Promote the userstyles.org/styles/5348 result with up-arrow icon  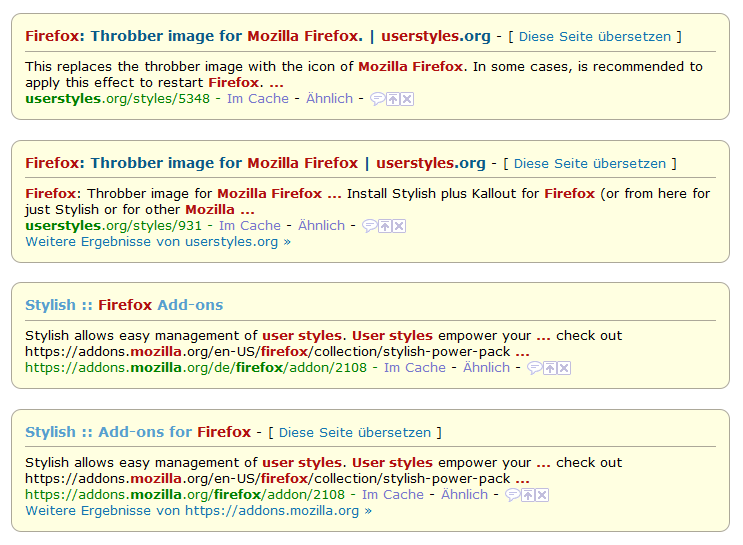[x=393, y=99]
